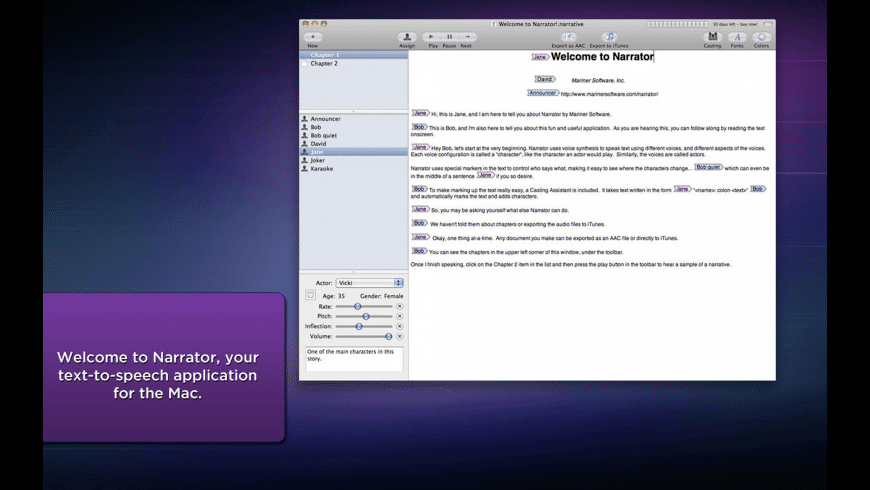Click Bob marker before 'We haven't told them'
This screenshot has height=490, width=870.
click(x=419, y=223)
